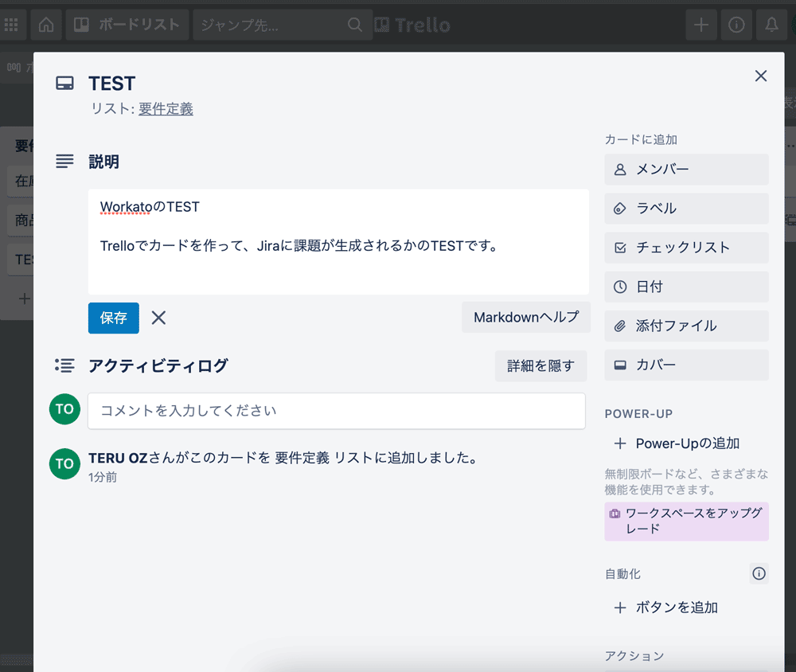
Task: Click the TO avatar beside activity entry
Action: [x=64, y=463]
